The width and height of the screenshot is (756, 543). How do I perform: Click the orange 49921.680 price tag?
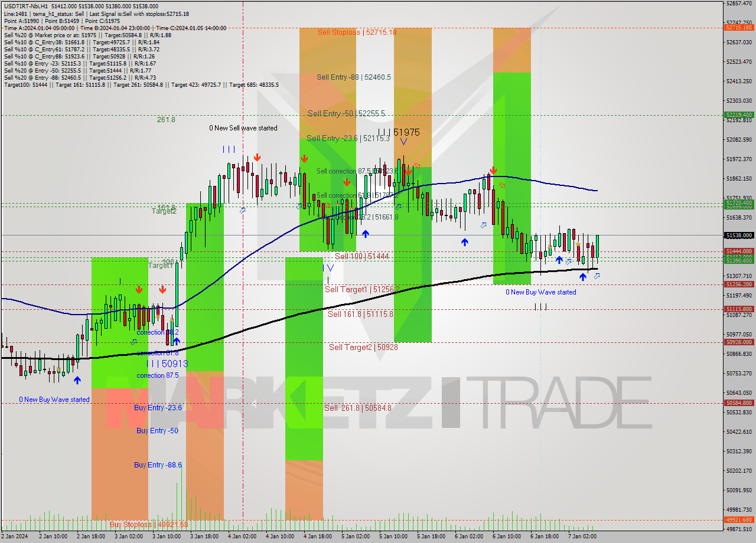(739, 520)
